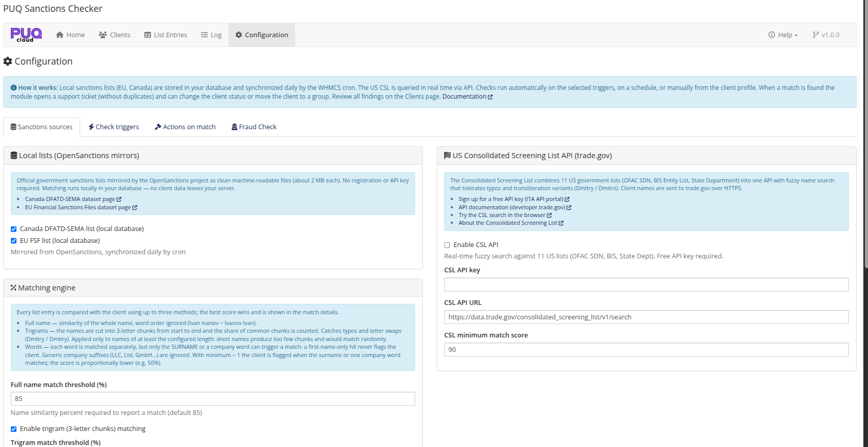Click the 'Mirrored from OpenSanctions' help text
868x447 pixels.
(98, 252)
